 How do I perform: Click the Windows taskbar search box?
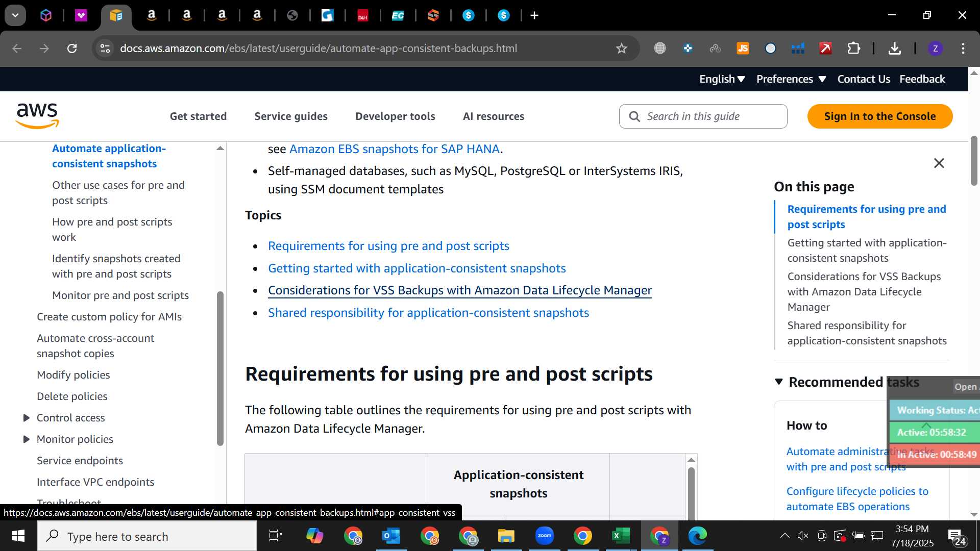(147, 536)
